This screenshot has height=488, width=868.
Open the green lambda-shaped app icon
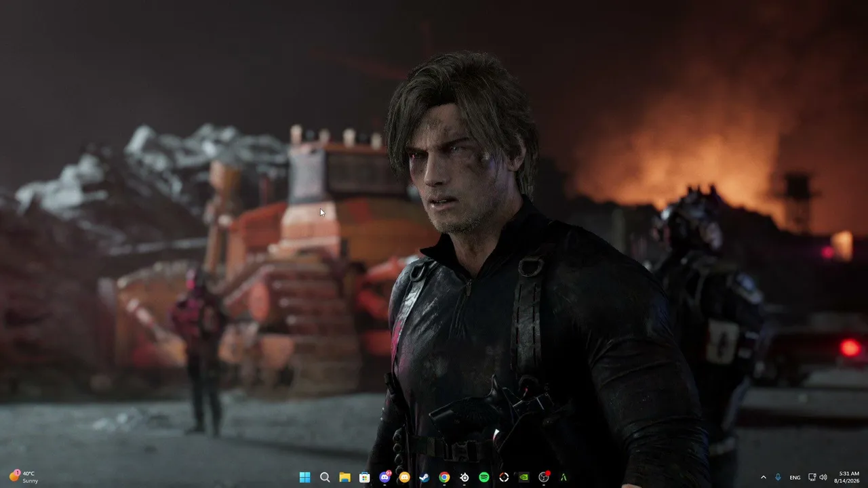tap(564, 477)
